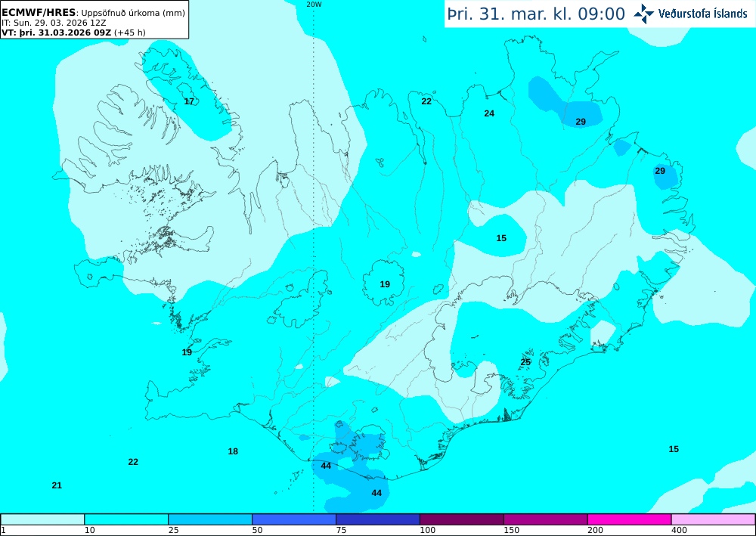This screenshot has height=536, width=756.
Task: Click the value 22 in the southwest sea
Action: [x=133, y=462]
